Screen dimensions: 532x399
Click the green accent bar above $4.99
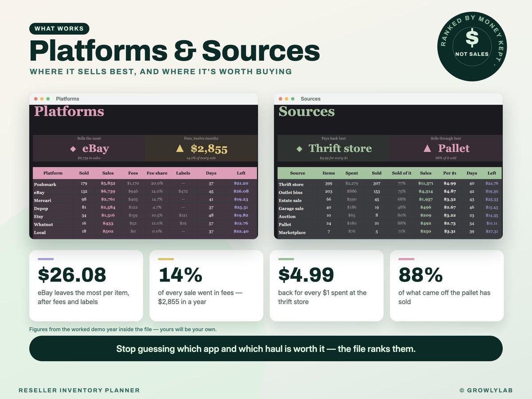(x=286, y=259)
